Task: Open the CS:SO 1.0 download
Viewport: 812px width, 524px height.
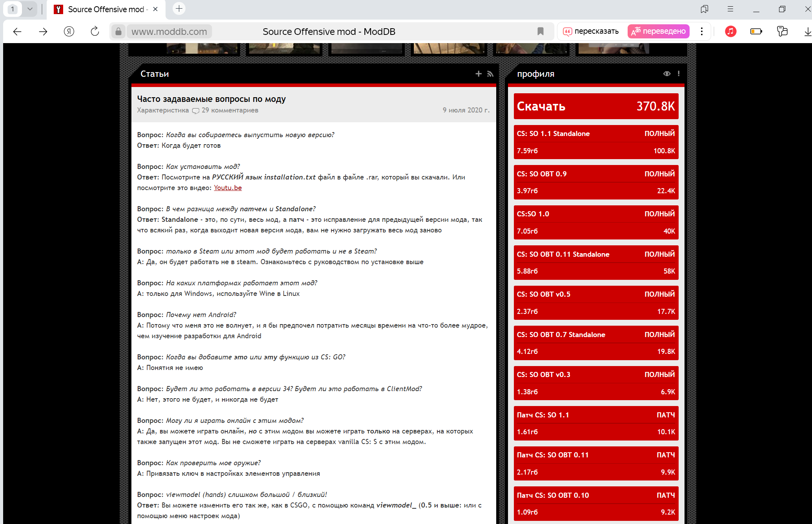Action: click(596, 222)
